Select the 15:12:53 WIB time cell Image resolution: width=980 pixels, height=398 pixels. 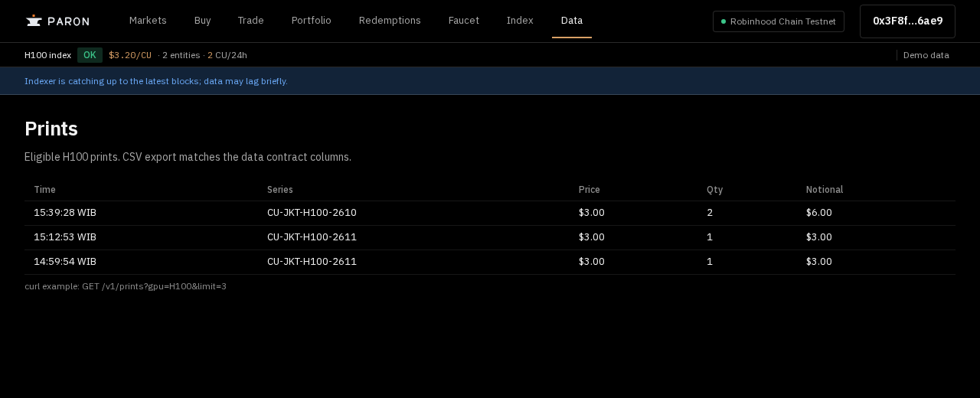(65, 237)
